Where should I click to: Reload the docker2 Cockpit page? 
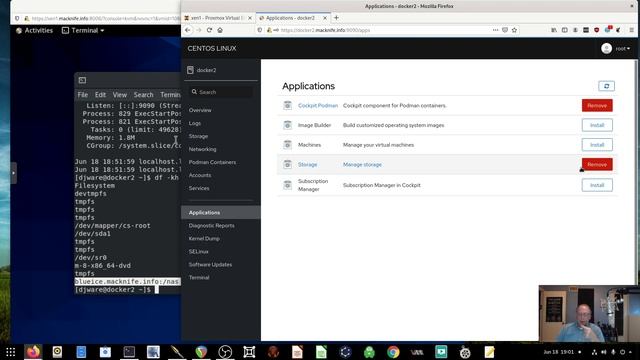click(209, 30)
